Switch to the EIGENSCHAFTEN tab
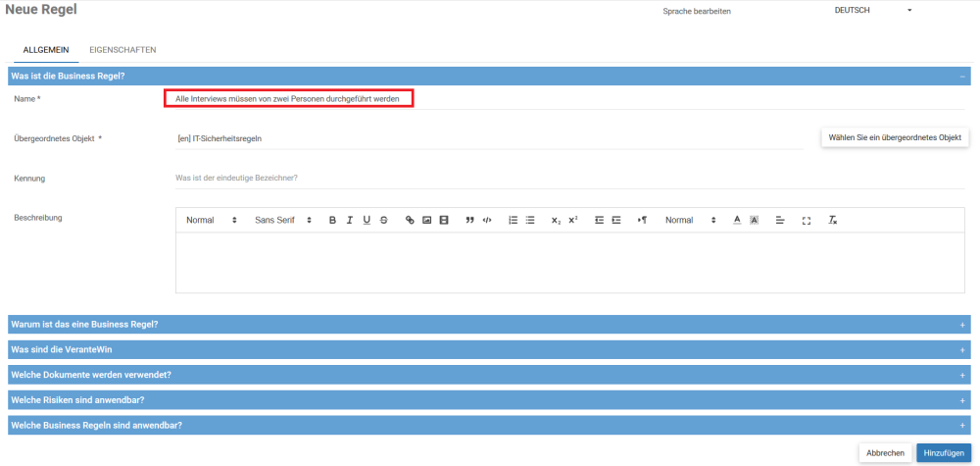The width and height of the screenshot is (980, 466). [x=122, y=50]
